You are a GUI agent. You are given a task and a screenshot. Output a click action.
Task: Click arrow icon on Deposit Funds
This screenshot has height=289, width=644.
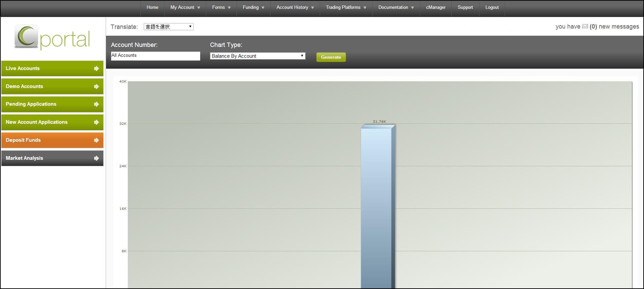point(97,140)
